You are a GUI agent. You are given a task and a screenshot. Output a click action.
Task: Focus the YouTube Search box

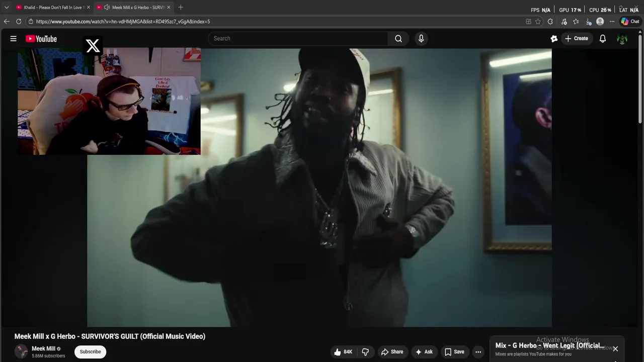pos(298,39)
